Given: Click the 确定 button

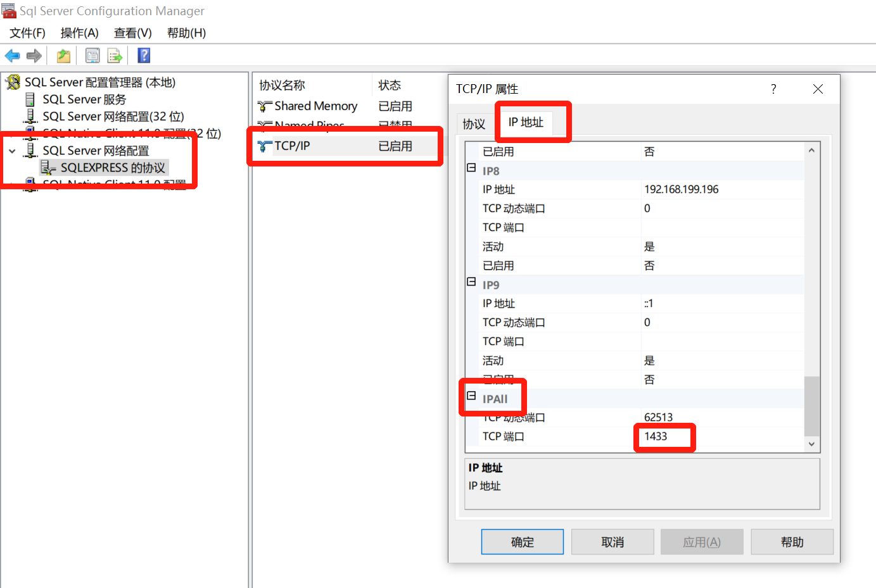Looking at the screenshot, I should pyautogui.click(x=522, y=541).
